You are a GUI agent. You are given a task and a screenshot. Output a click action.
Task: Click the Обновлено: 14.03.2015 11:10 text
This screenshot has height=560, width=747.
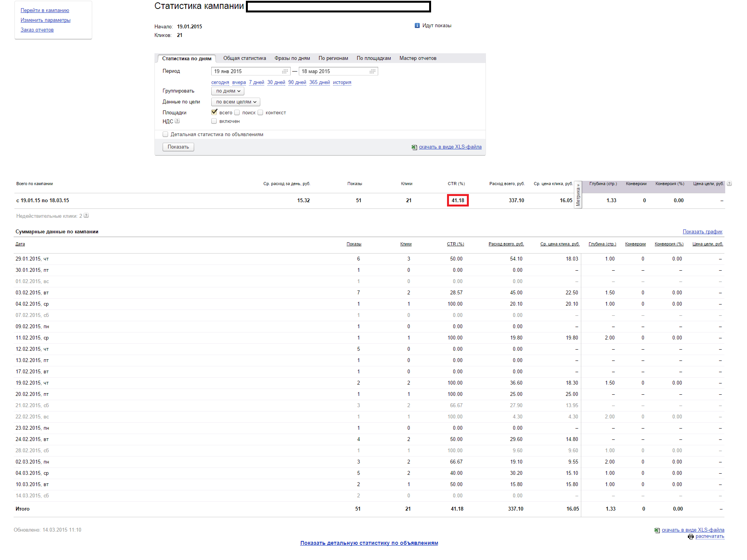point(47,530)
